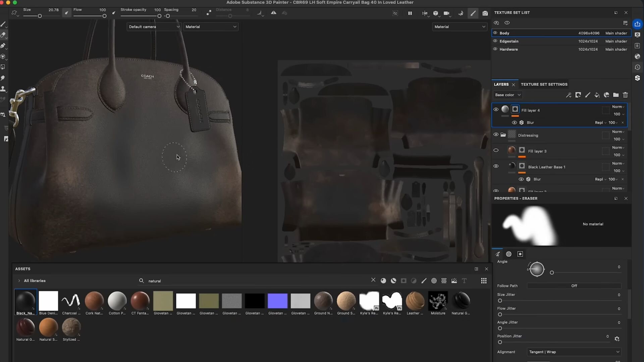Open brush properties tab in Eraser panel
644x362 pixels.
point(498,254)
